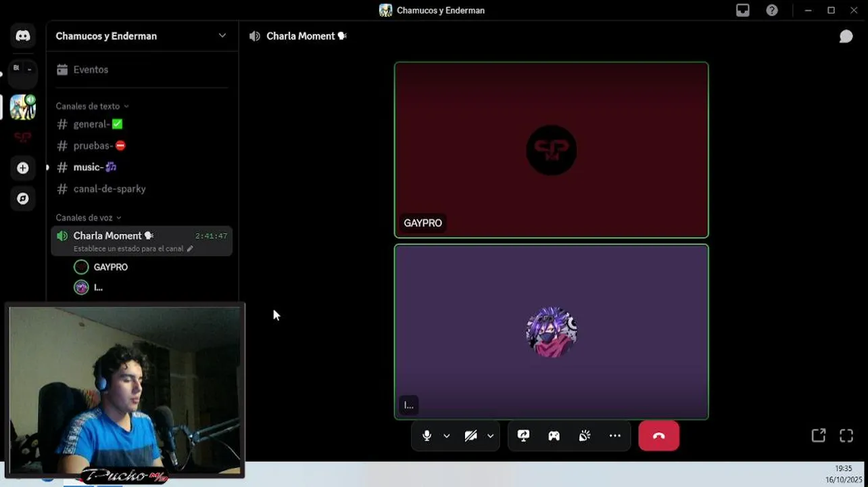
Task: Click the GAYPRO name label on tile
Action: pos(423,223)
